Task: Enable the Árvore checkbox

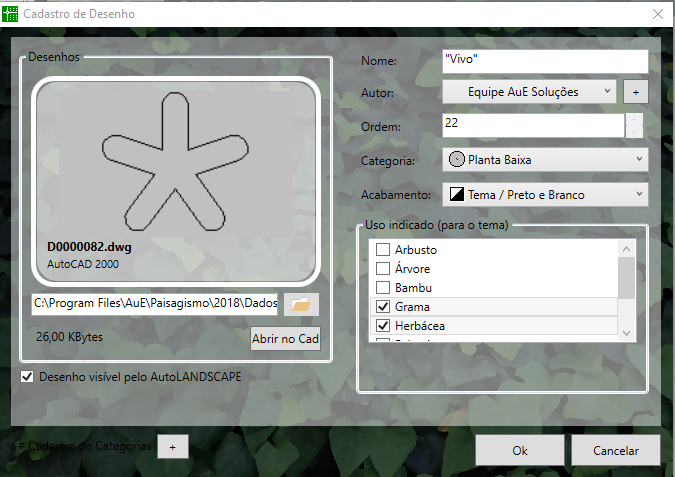Action: tap(382, 268)
